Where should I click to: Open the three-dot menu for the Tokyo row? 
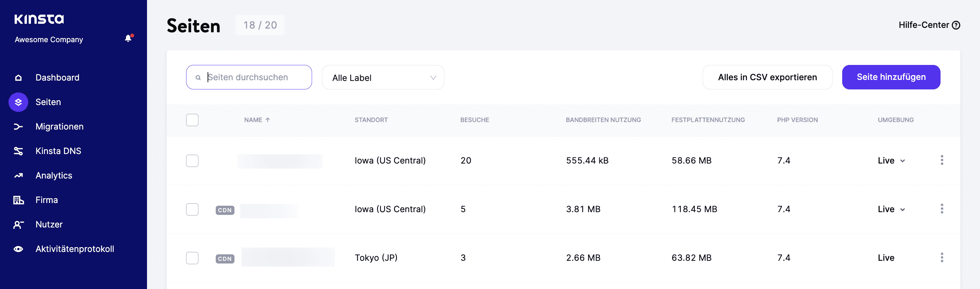(942, 257)
